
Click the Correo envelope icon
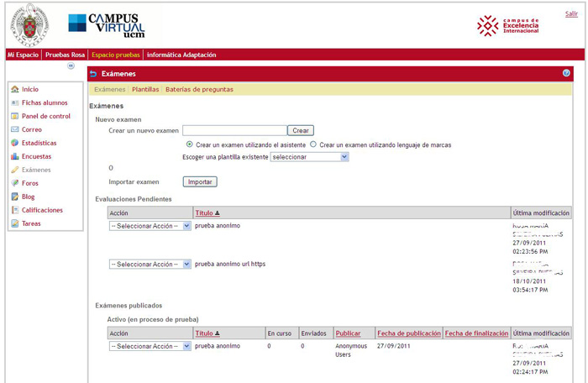pos(14,129)
